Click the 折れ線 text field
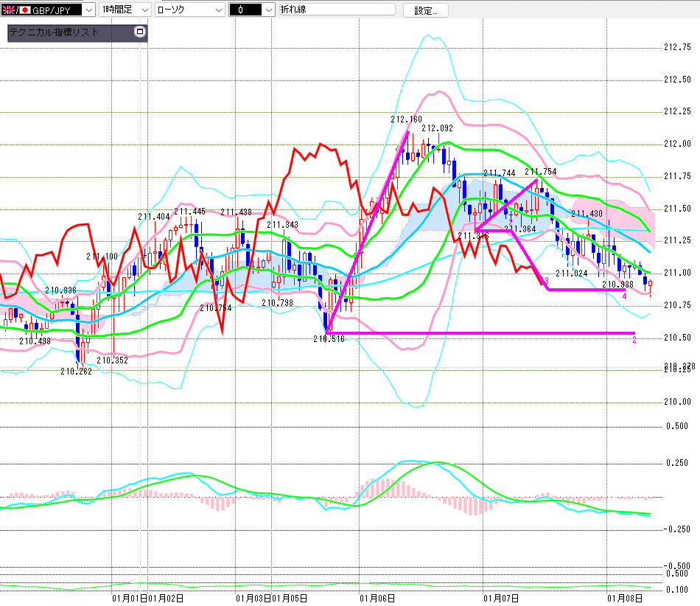The height and width of the screenshot is (606, 700). pyautogui.click(x=336, y=10)
